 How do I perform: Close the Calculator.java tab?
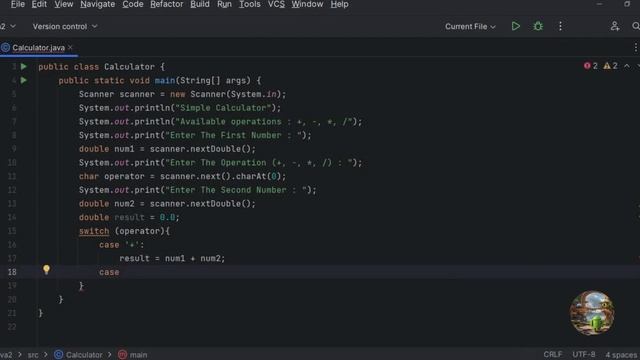70,47
